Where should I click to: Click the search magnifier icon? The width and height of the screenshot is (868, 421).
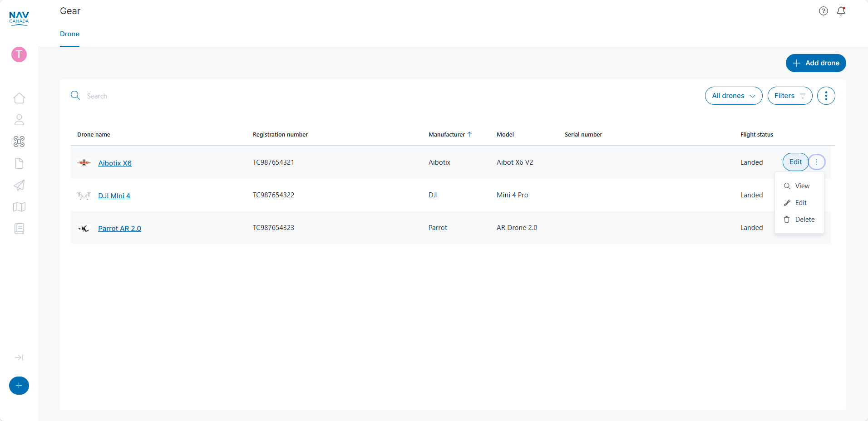pos(75,95)
